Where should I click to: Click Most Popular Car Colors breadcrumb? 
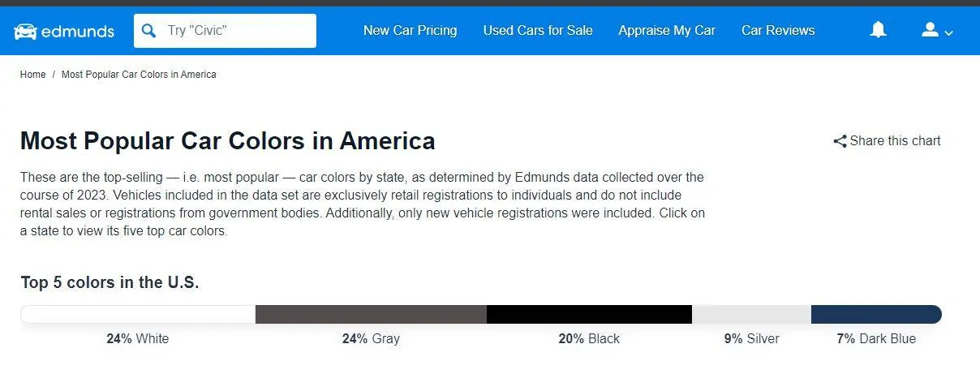click(x=139, y=75)
